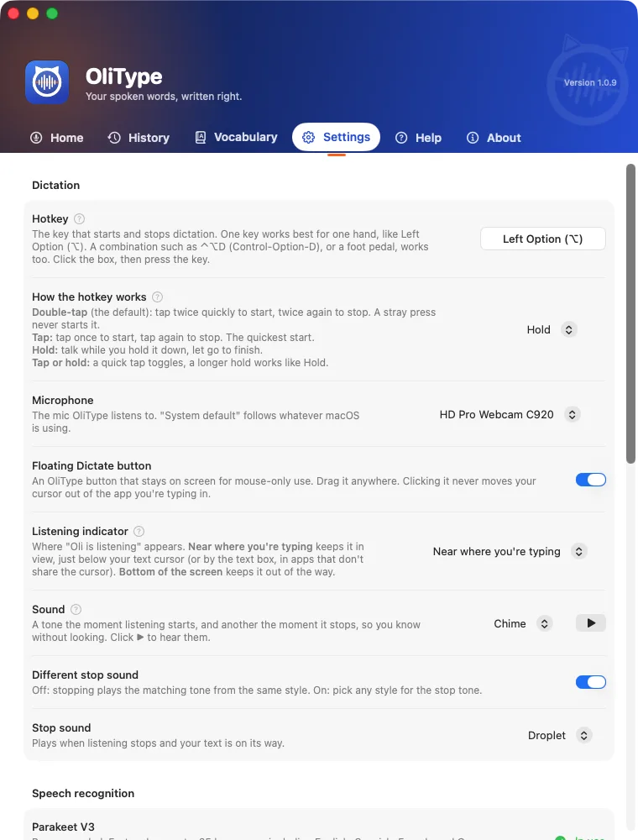Go to the Vocabulary tab
638x840 pixels.
point(236,137)
